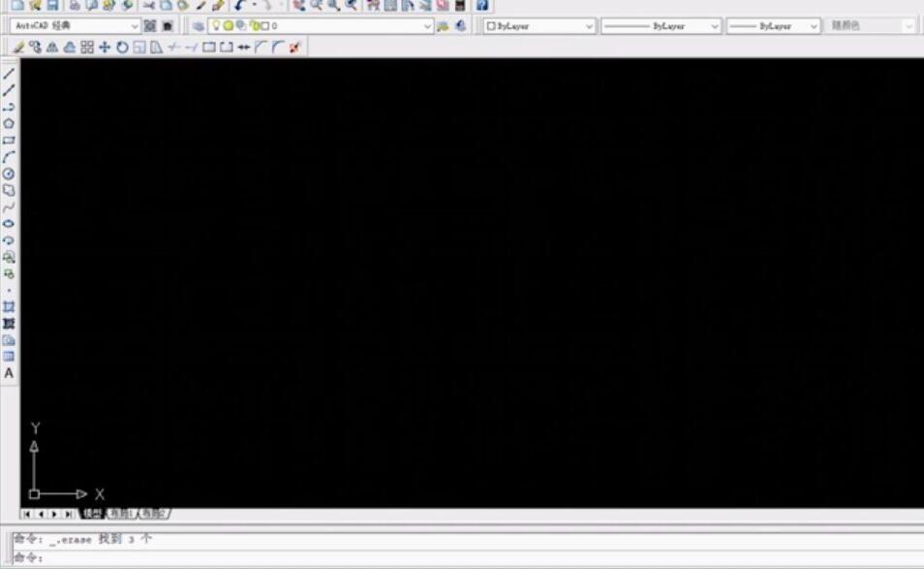Click the Make Object's Layer Current icon
The height and width of the screenshot is (569, 924).
click(444, 26)
